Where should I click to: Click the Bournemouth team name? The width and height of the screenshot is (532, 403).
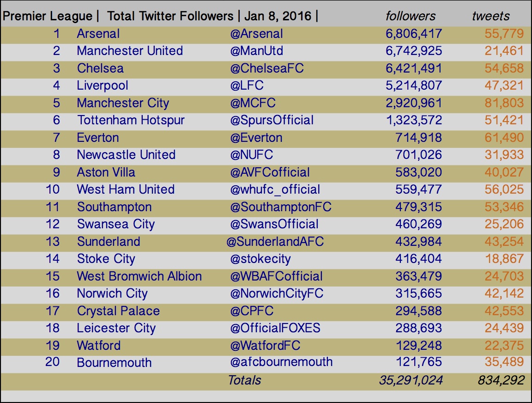tap(114, 362)
